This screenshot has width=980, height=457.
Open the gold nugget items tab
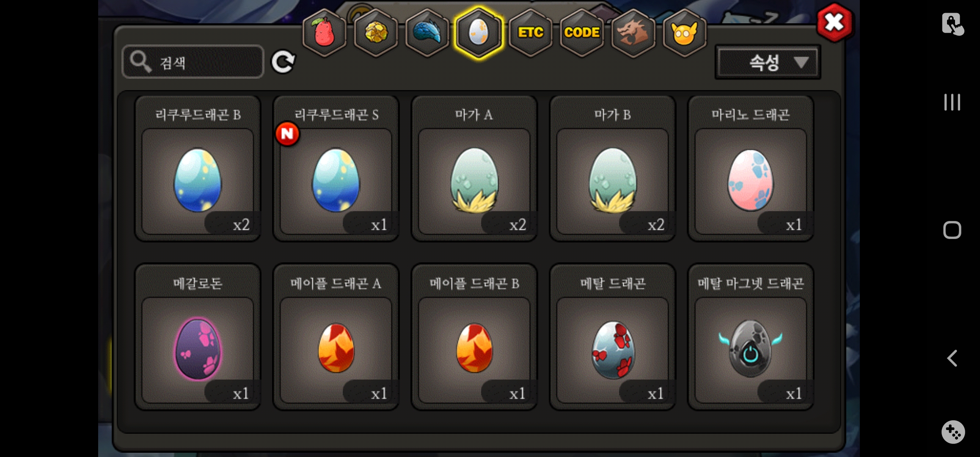click(x=376, y=33)
